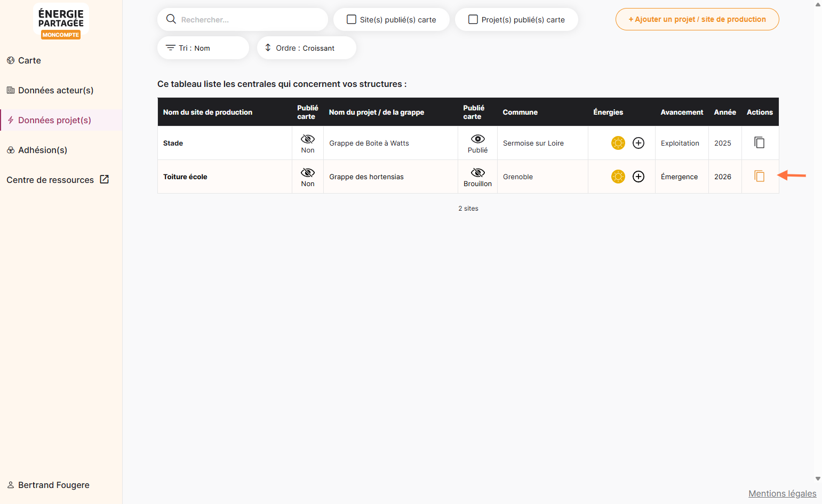Click the scrollbar down arrow
Viewport: 822px width, 504px height.
(x=818, y=479)
